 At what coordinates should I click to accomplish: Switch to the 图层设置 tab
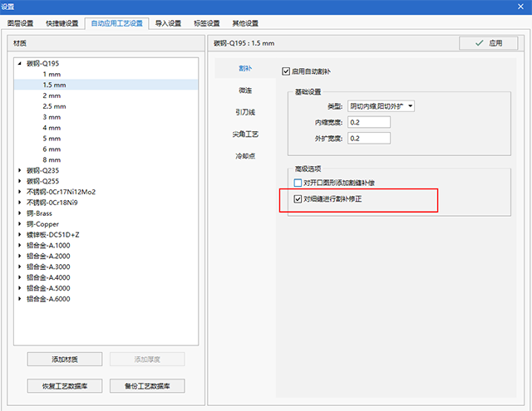[x=19, y=23]
